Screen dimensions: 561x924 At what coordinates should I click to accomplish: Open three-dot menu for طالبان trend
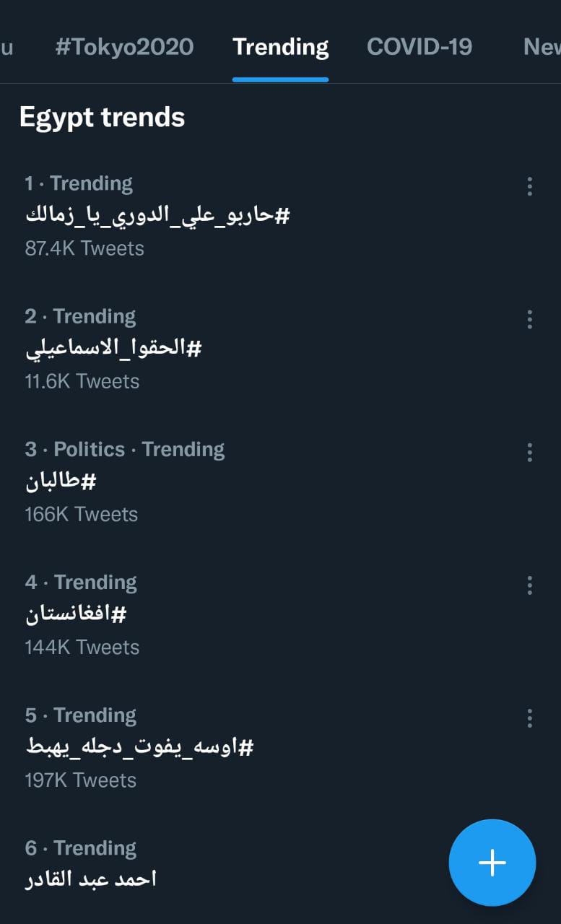530,453
